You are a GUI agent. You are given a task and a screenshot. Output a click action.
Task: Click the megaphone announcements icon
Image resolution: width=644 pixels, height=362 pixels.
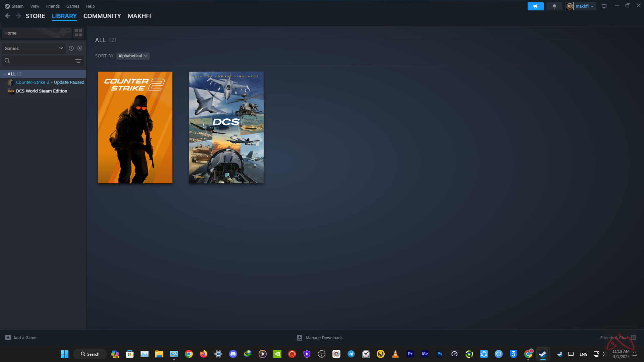click(x=535, y=6)
